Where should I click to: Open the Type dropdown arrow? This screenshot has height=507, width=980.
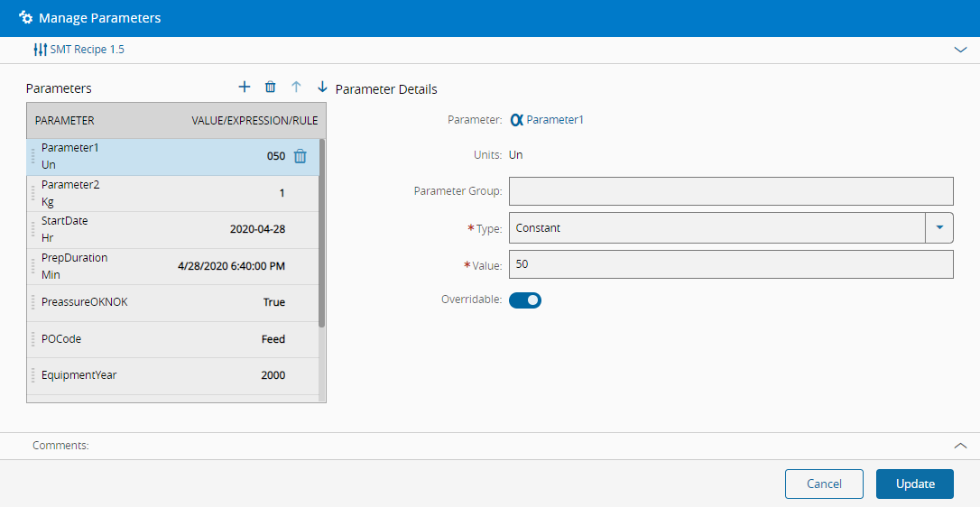tap(939, 228)
